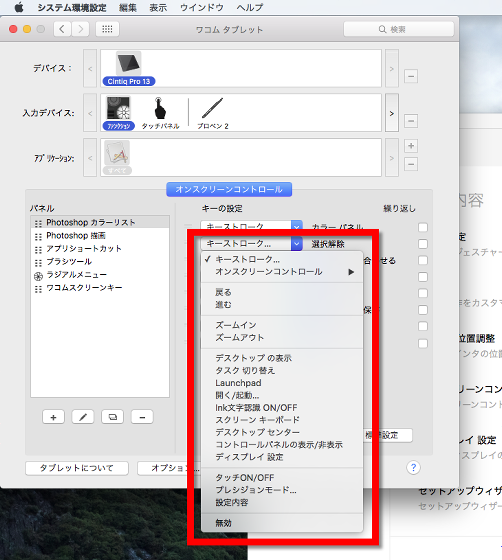Choose デスクトップセンター from popup menu

pyautogui.click(x=282, y=432)
